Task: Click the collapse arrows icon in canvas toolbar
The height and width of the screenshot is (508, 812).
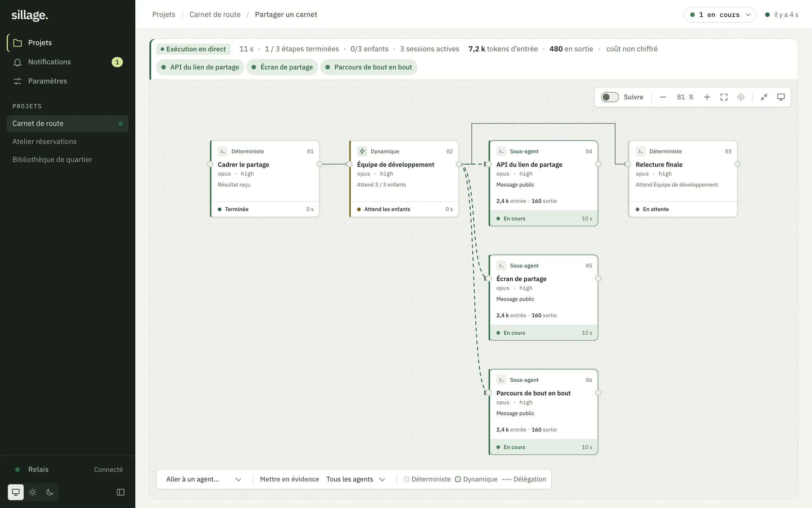Action: click(x=764, y=97)
